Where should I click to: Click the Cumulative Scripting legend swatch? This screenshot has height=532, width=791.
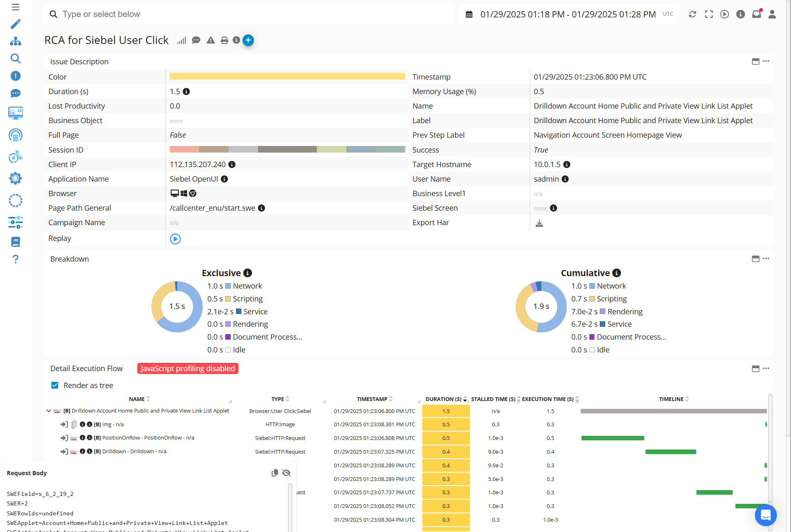click(x=592, y=299)
